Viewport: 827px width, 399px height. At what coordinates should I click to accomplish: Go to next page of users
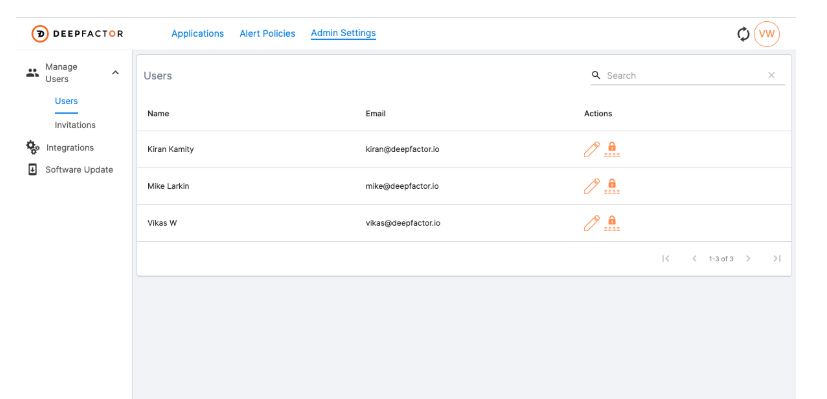pyautogui.click(x=748, y=258)
